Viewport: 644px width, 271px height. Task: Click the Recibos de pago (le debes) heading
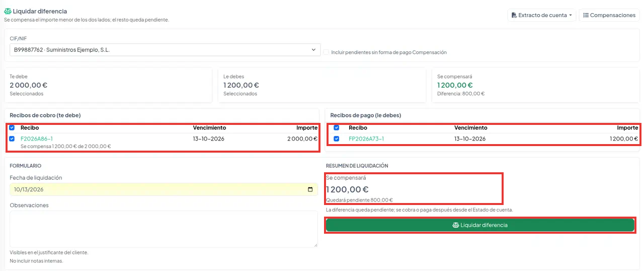point(366,115)
